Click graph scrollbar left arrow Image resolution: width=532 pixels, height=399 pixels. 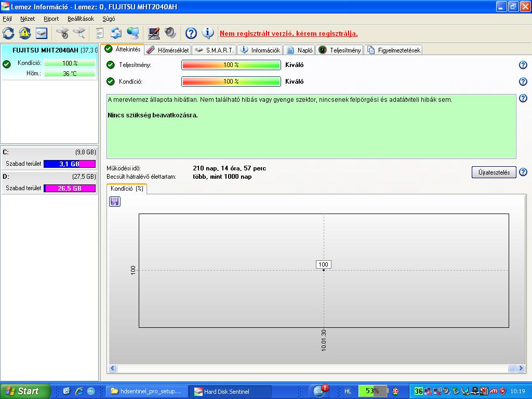pyautogui.click(x=113, y=368)
